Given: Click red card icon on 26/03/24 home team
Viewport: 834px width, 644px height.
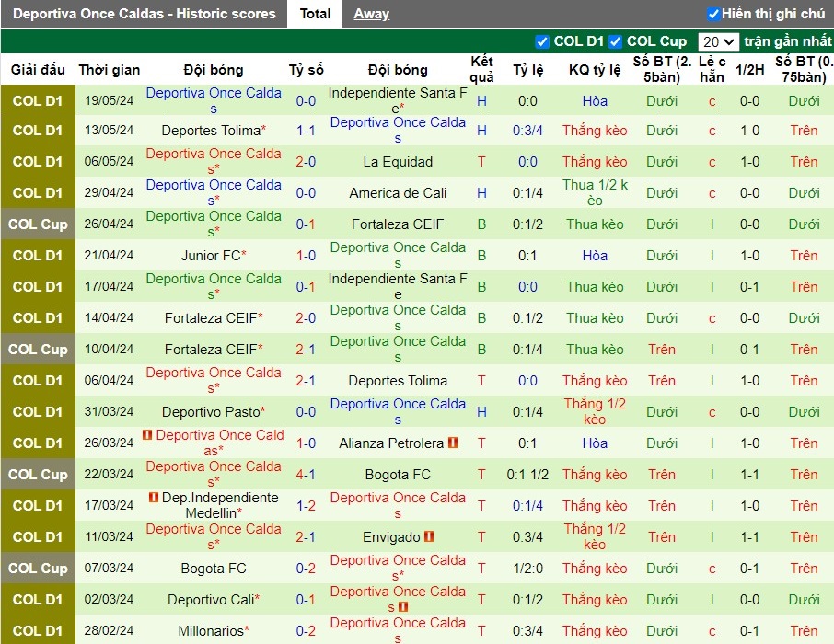Looking at the screenshot, I should [x=147, y=434].
